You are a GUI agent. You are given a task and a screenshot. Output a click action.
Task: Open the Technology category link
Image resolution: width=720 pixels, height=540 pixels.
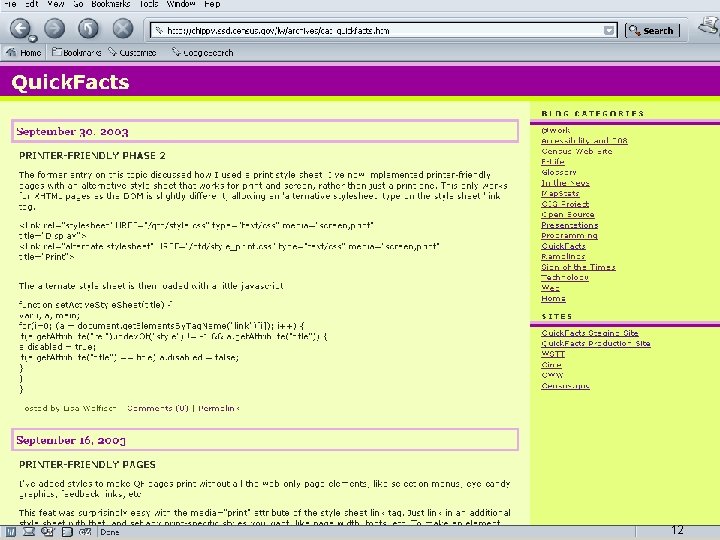point(565,278)
